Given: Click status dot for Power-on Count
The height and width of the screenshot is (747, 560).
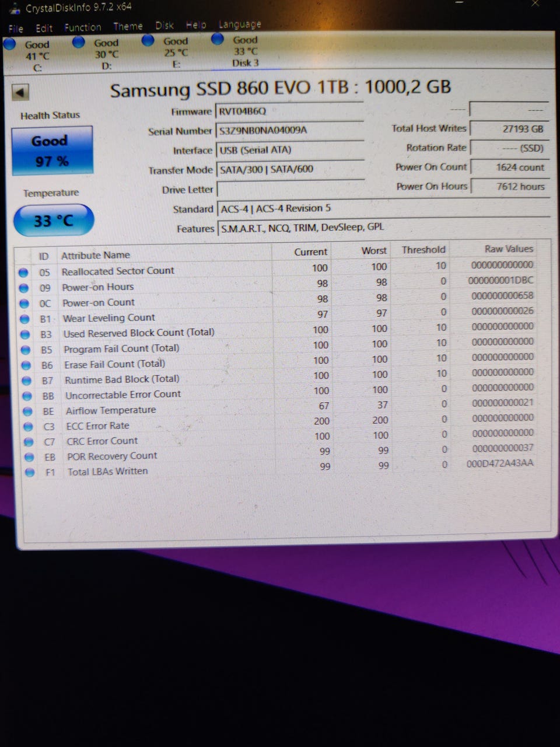Looking at the screenshot, I should click(x=24, y=304).
